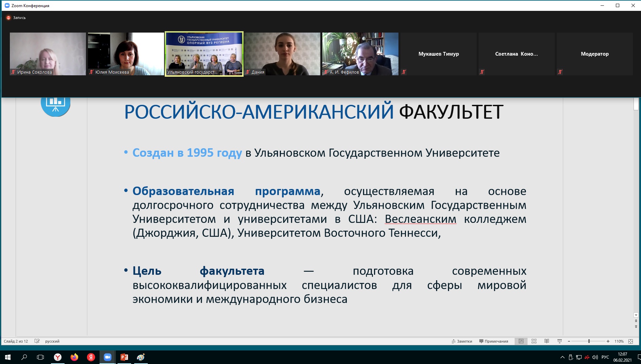
Task: Click the volume icon in system tray
Action: (x=595, y=357)
